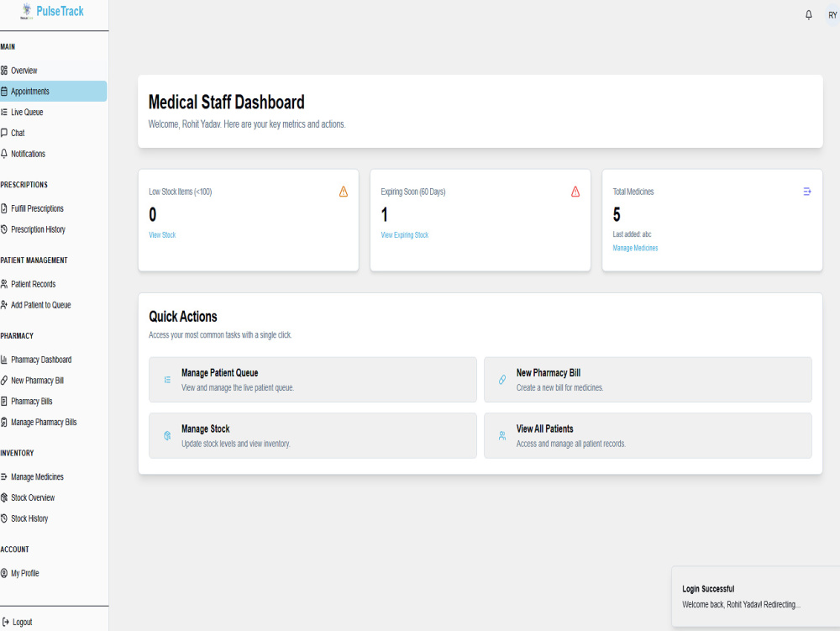Click the Chat bubble icon
Viewport: 840px width, 631px height.
click(x=4, y=133)
